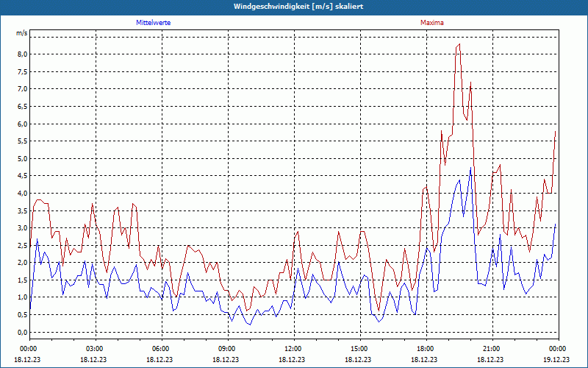Click the 7,5 y-axis value
588x368 pixels.
[x=23, y=71]
